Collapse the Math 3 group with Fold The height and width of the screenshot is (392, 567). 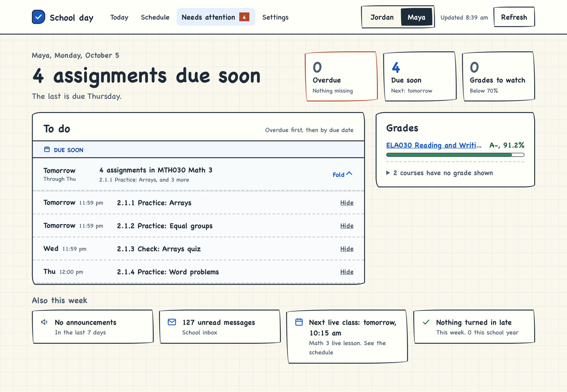pyautogui.click(x=342, y=174)
